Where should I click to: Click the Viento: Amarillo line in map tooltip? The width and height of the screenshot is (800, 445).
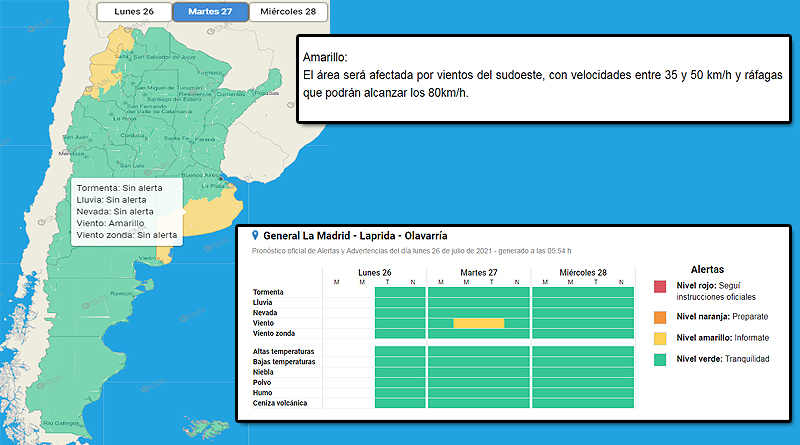click(x=110, y=223)
